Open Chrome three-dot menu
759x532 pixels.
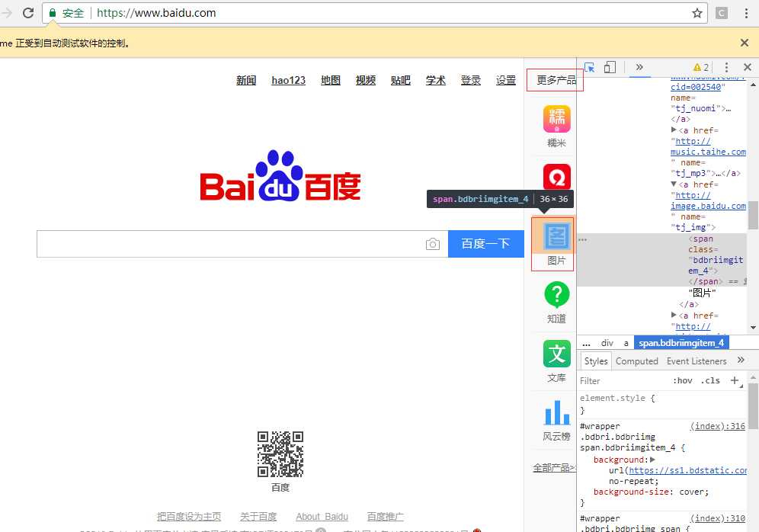point(746,13)
